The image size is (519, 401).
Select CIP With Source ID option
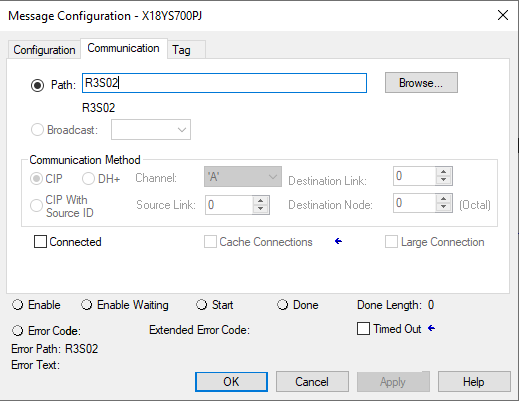click(x=36, y=205)
